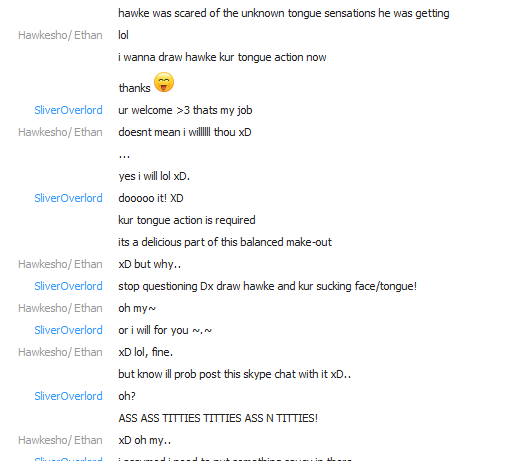This screenshot has height=461, width=511.
Task: Click message 'its a delicious part of this balanced make-out'
Action: (225, 242)
